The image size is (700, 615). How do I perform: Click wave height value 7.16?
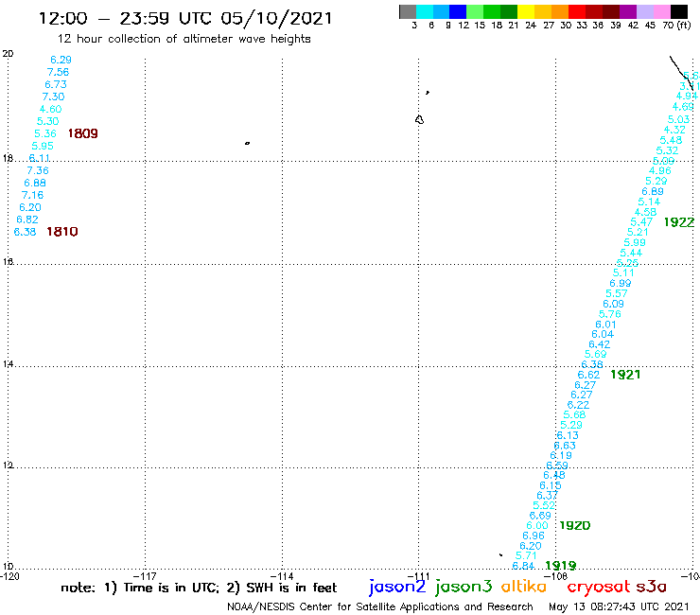click(32, 195)
